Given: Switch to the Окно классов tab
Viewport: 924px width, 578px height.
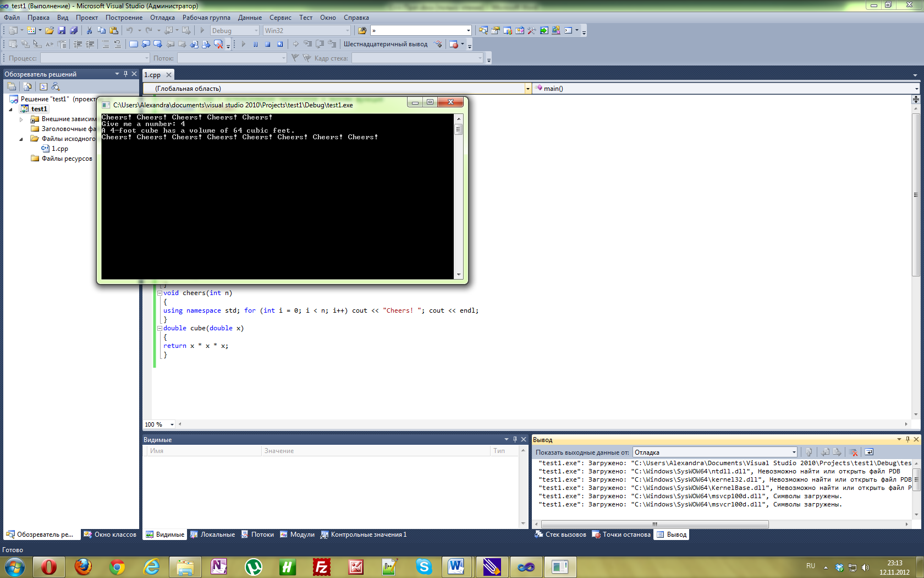Looking at the screenshot, I should tap(109, 535).
